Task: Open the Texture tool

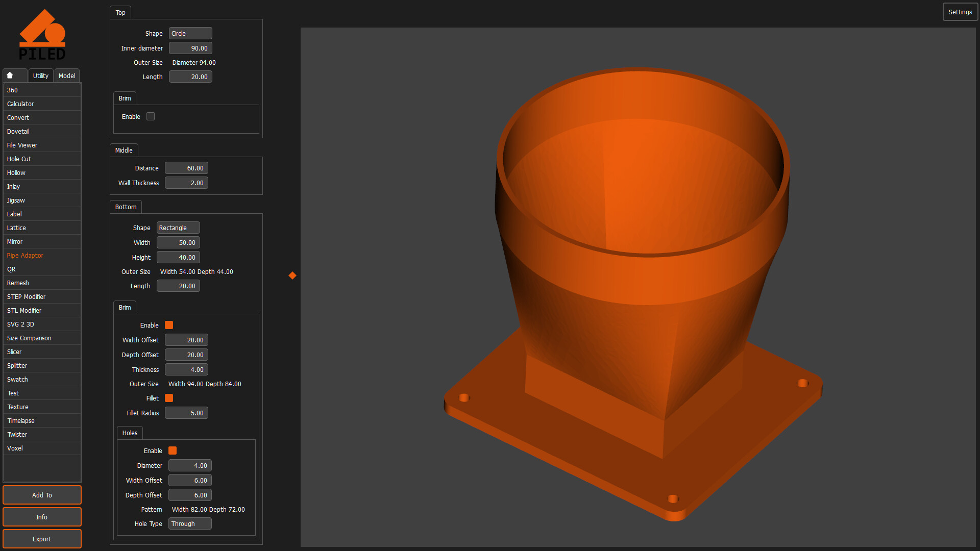Action: tap(42, 407)
